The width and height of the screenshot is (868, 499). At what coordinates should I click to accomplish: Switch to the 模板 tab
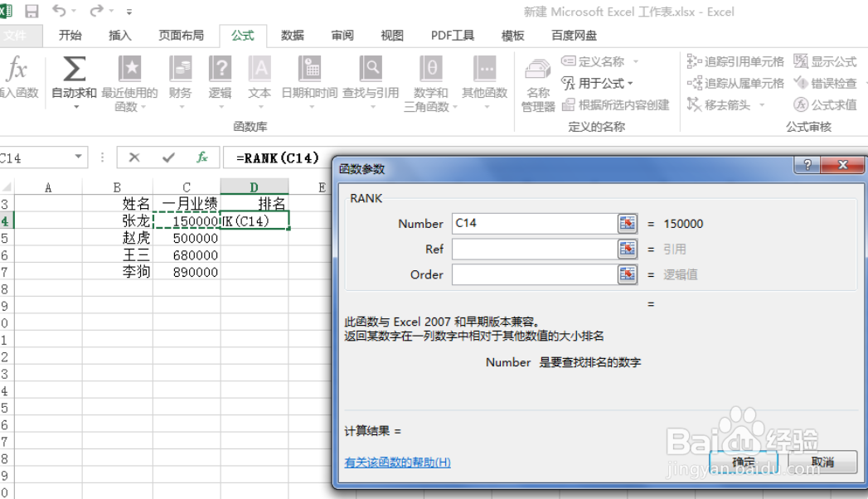tap(512, 36)
